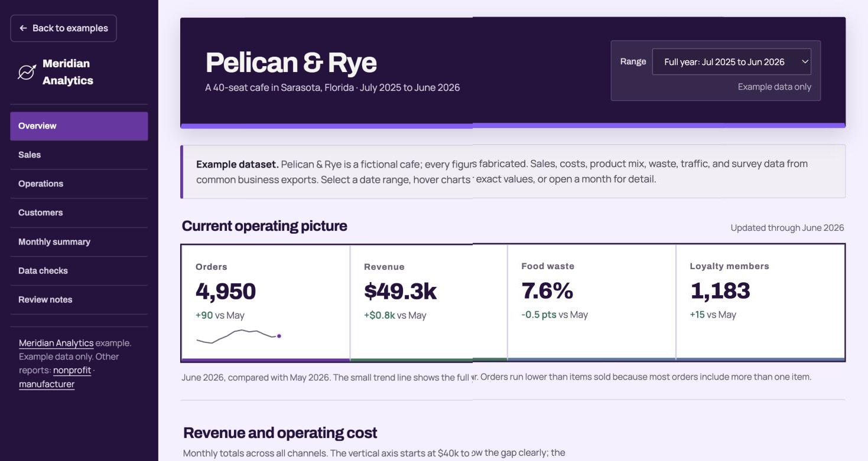Click the -0.5 pts vs May change
868x461 pixels.
tap(554, 315)
